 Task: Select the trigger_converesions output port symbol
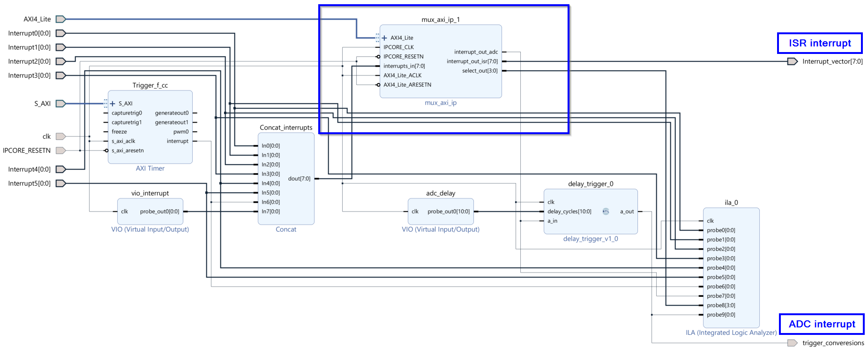click(792, 343)
